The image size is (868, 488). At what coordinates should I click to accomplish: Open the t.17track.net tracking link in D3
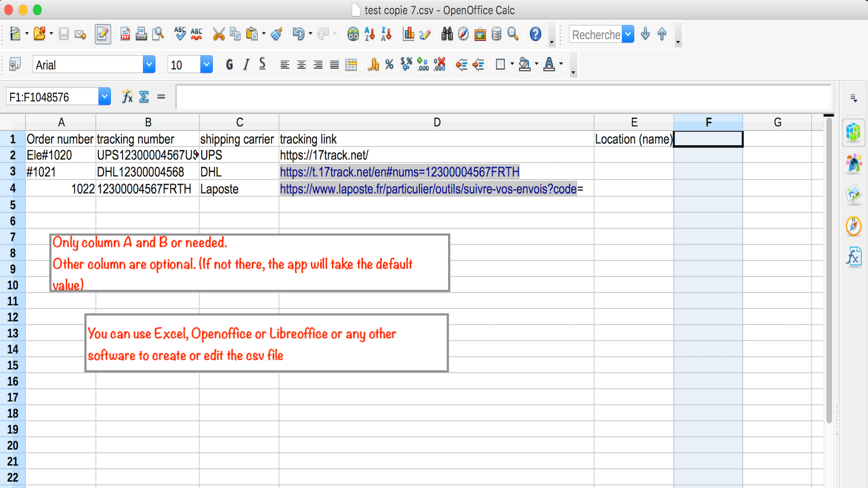(x=399, y=171)
